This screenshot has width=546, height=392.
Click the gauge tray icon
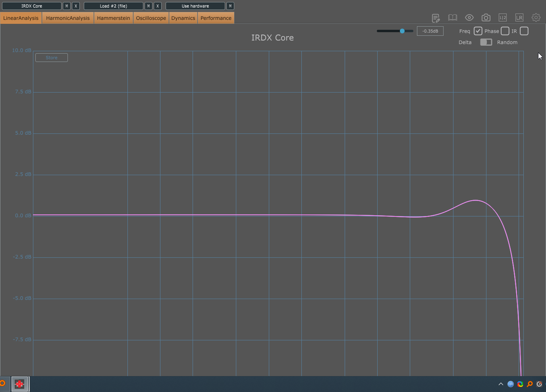(539, 384)
